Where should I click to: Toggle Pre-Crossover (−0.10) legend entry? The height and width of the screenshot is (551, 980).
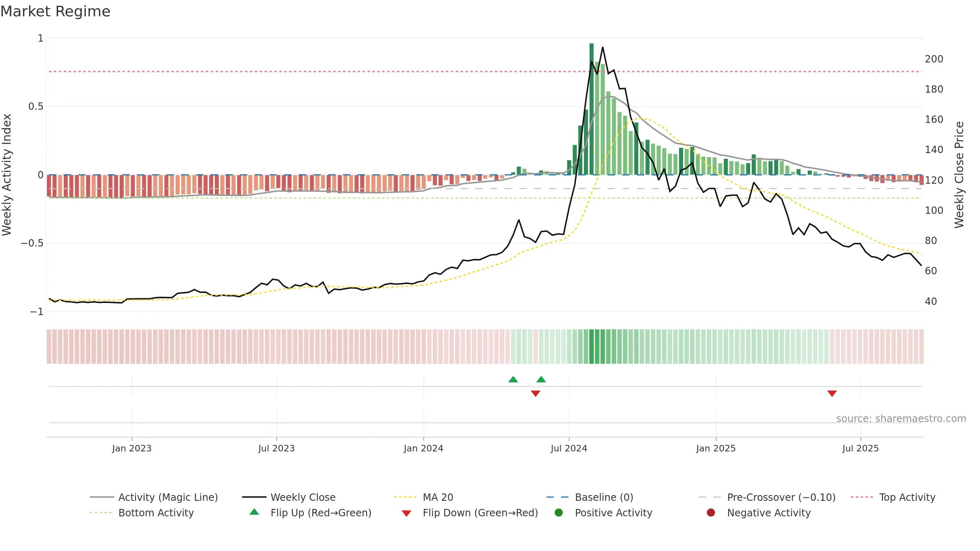(x=767, y=497)
